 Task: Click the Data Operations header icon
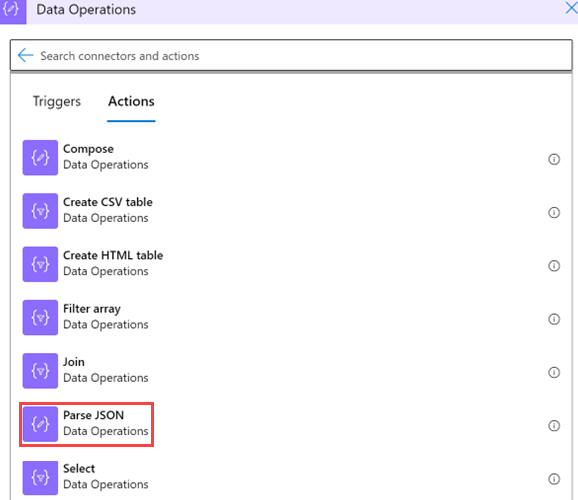click(x=13, y=11)
